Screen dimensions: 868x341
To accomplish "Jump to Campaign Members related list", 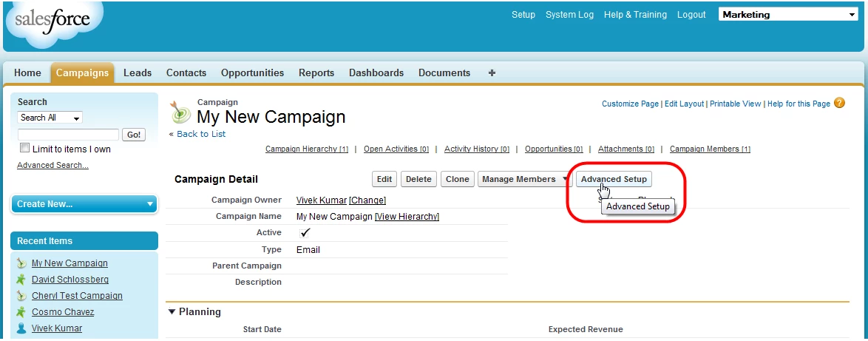I will tap(711, 149).
